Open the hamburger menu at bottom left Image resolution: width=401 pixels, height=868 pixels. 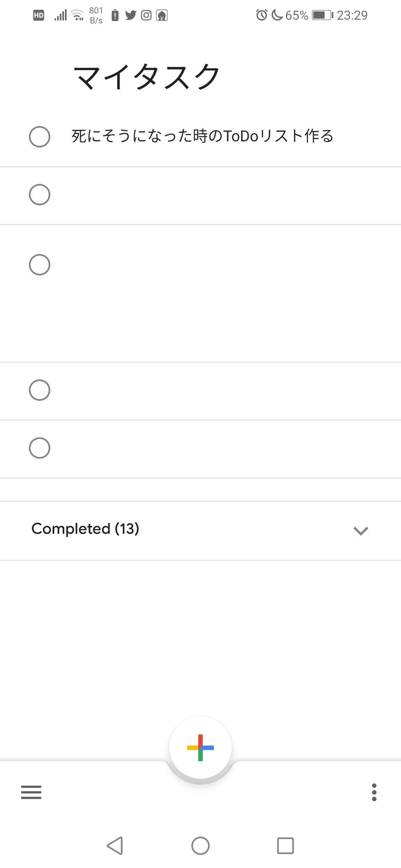(31, 792)
